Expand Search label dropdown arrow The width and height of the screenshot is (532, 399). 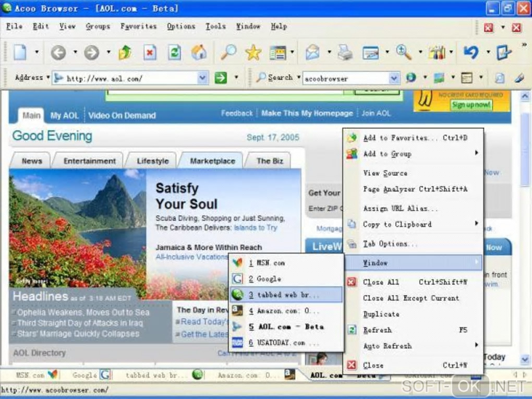pos(298,78)
